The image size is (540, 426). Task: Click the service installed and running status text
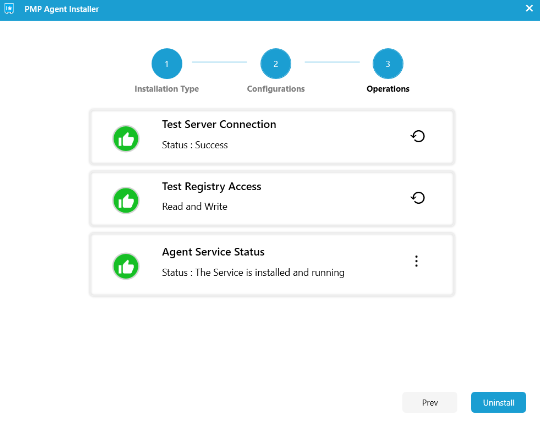point(253,272)
